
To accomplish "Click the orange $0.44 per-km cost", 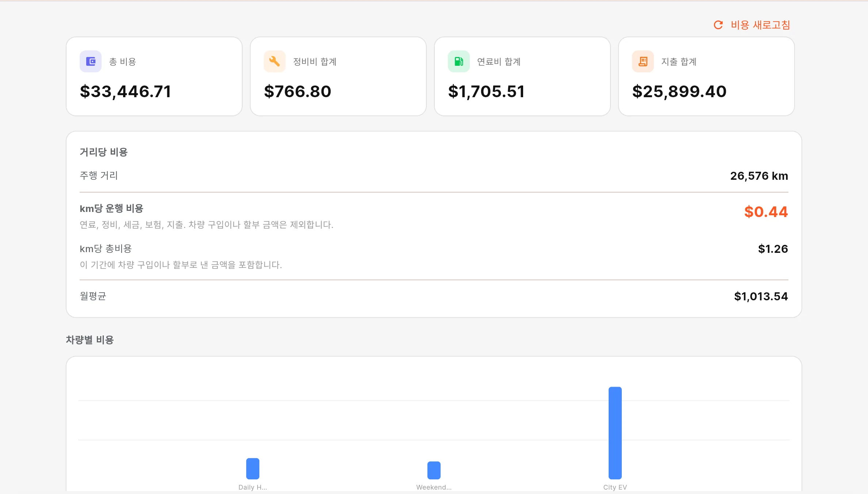I will click(x=766, y=212).
